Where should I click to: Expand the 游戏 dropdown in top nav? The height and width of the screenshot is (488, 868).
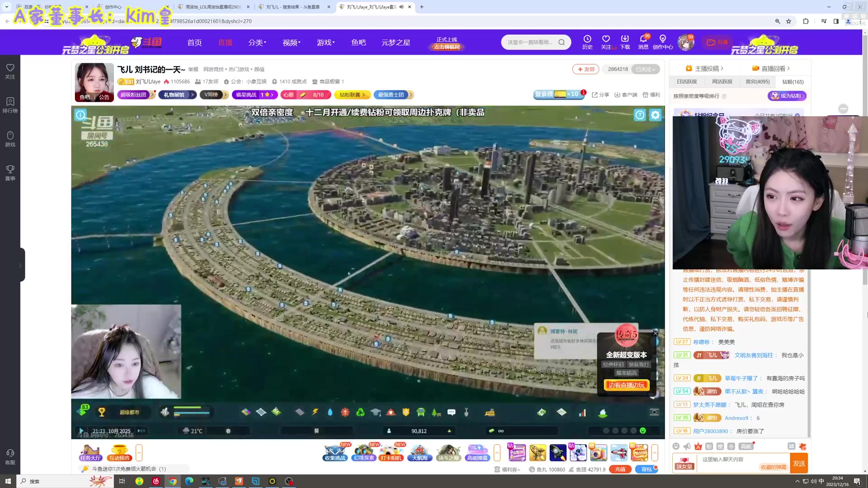tap(326, 42)
